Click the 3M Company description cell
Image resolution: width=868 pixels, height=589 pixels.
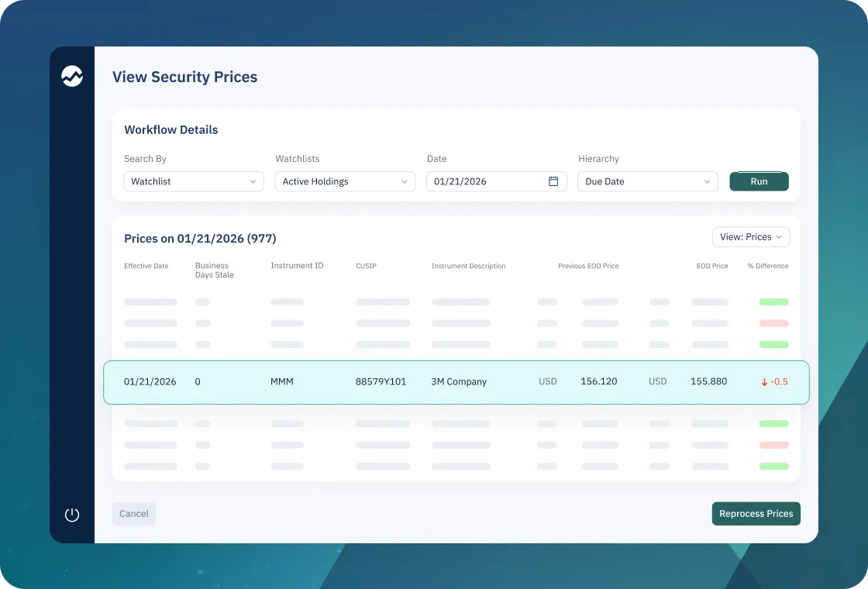[459, 381]
